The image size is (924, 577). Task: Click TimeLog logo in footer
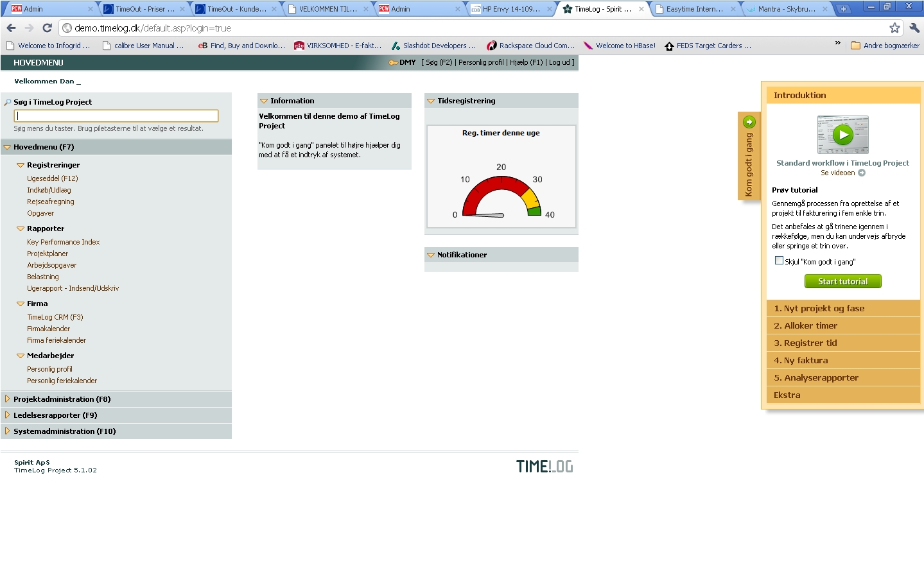pyautogui.click(x=545, y=467)
